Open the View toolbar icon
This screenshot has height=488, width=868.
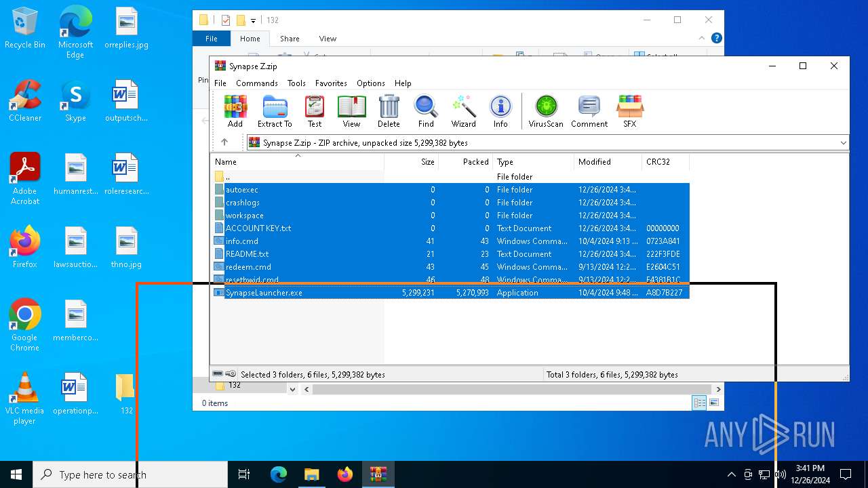(x=351, y=111)
